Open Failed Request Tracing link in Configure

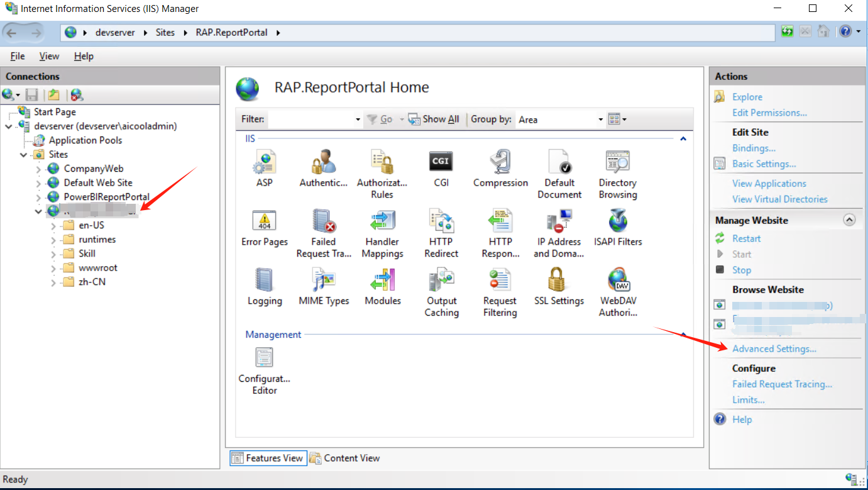782,384
